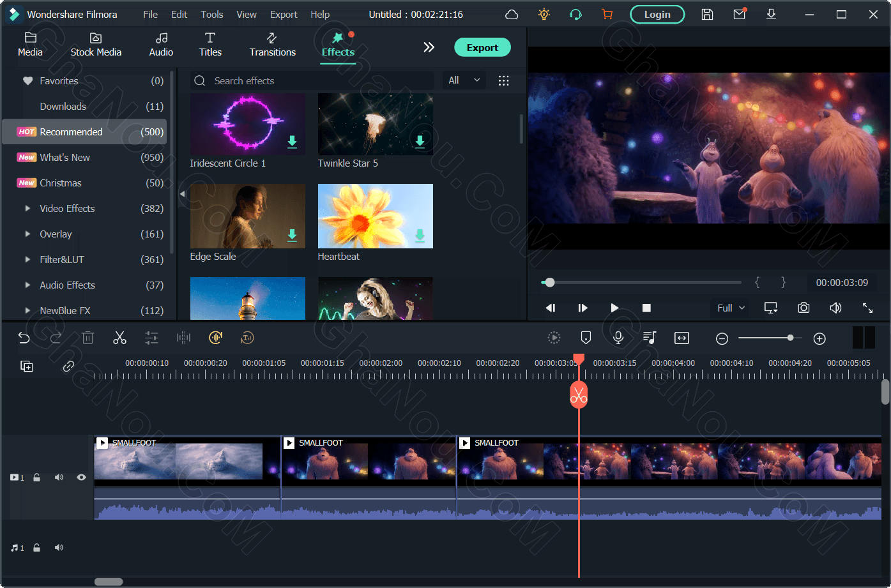Open the Tools menu
The image size is (891, 588).
coord(212,14)
